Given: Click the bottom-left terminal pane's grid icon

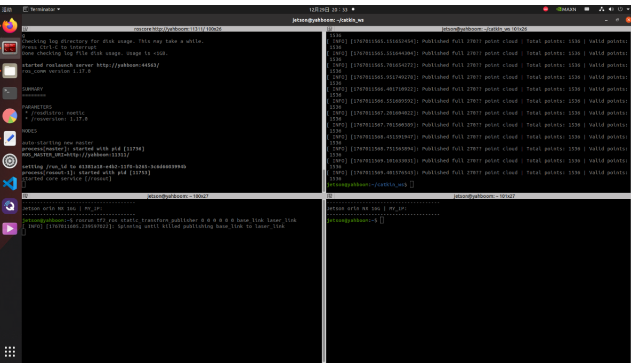Looking at the screenshot, I should click(x=25, y=196).
